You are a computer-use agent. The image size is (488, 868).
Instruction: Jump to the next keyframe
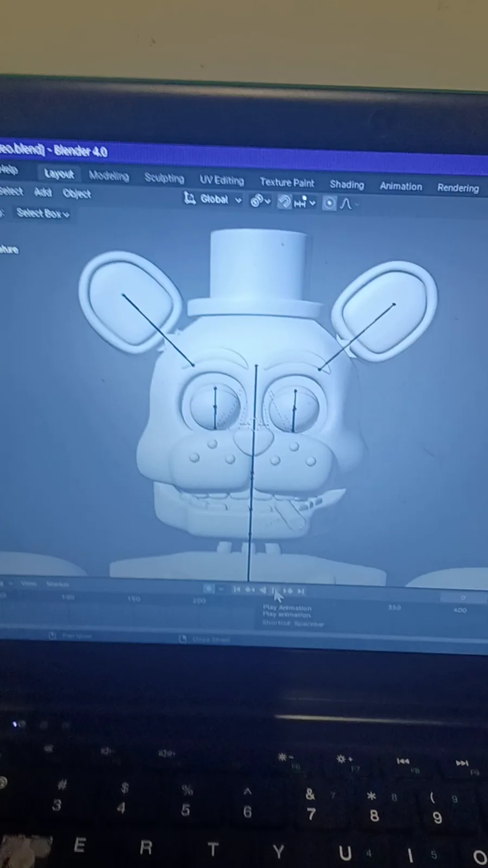pyautogui.click(x=288, y=591)
